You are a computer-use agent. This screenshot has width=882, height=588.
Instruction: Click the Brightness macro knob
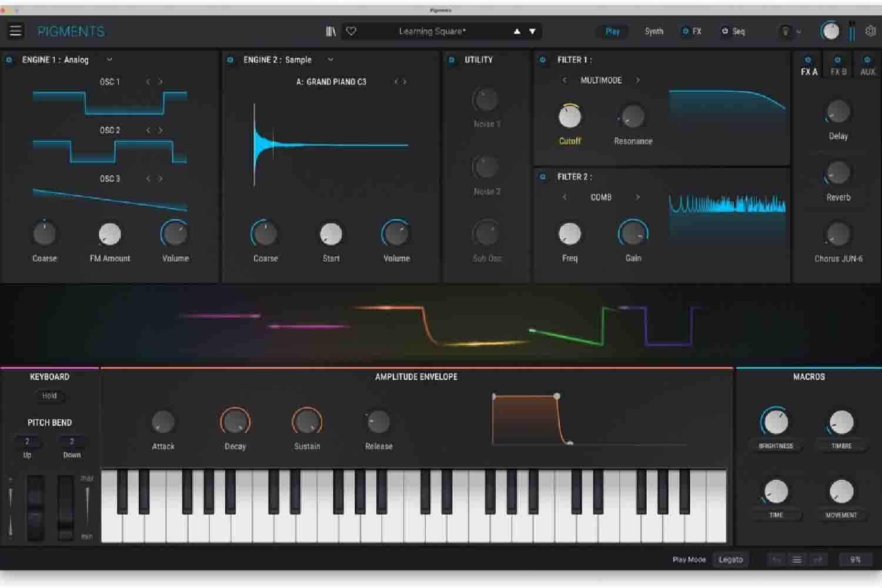776,422
